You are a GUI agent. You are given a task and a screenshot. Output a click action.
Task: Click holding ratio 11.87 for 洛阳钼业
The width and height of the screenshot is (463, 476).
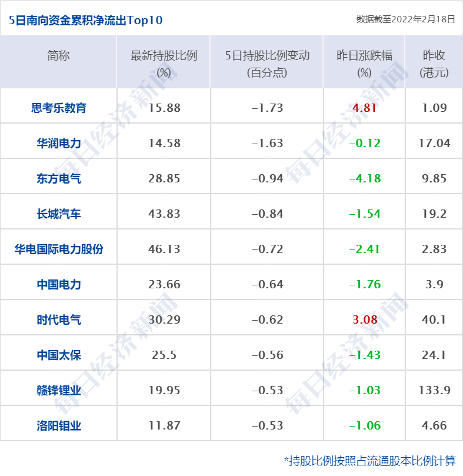(164, 425)
